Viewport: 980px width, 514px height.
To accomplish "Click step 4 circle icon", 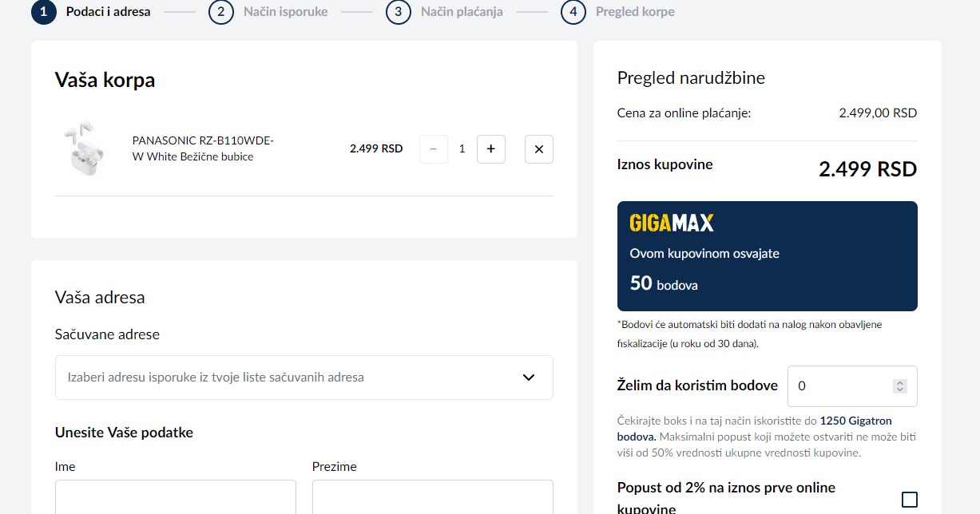I will point(573,12).
